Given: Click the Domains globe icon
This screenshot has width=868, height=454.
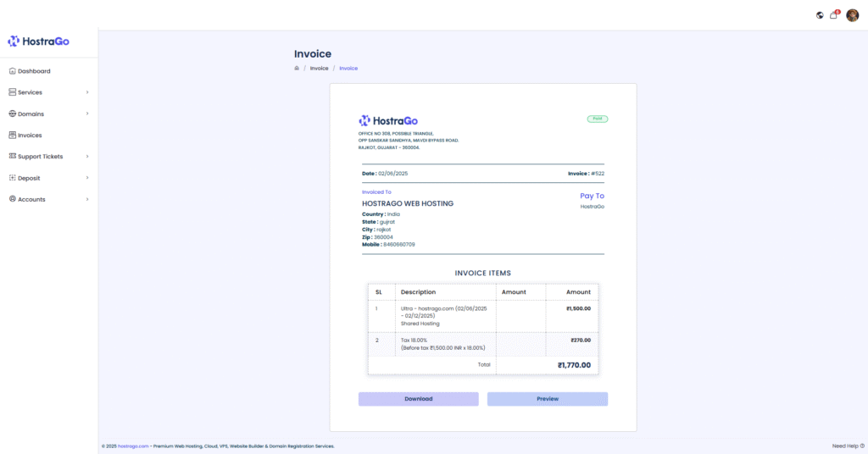Looking at the screenshot, I should click(12, 113).
